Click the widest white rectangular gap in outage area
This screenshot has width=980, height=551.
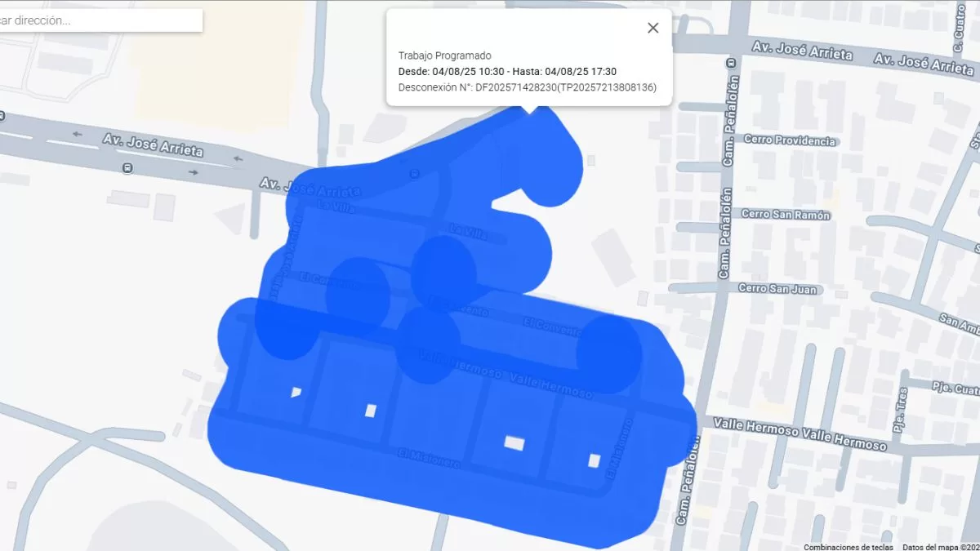point(514,442)
